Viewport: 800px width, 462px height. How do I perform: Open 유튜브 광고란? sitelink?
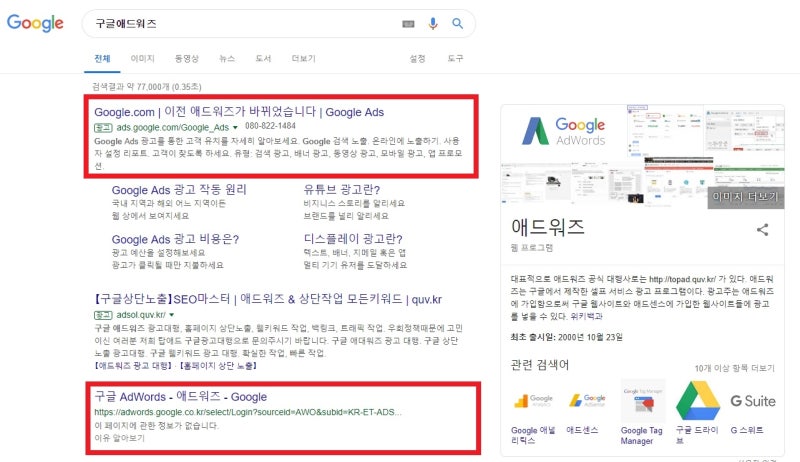(x=342, y=190)
